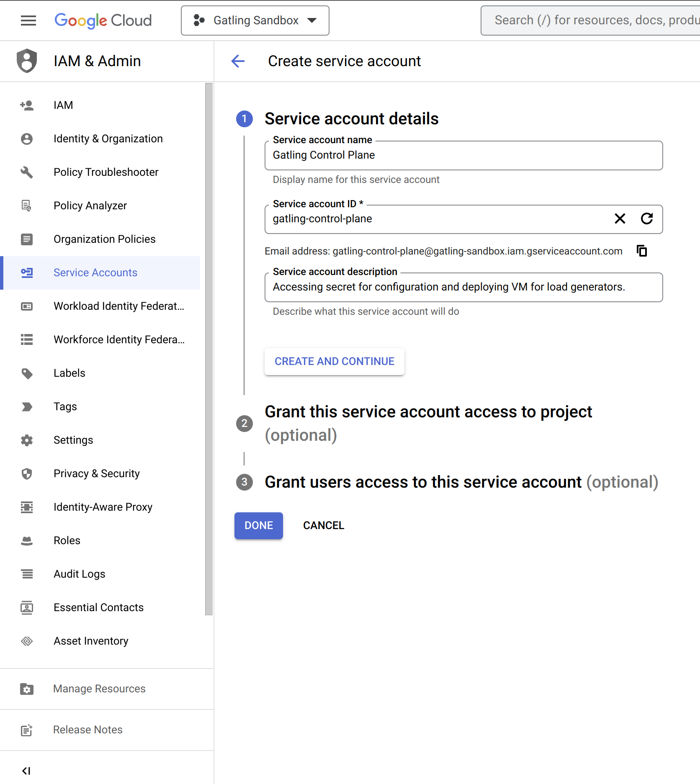Click CREATE AND CONTINUE button
Image resolution: width=700 pixels, height=784 pixels.
click(335, 361)
